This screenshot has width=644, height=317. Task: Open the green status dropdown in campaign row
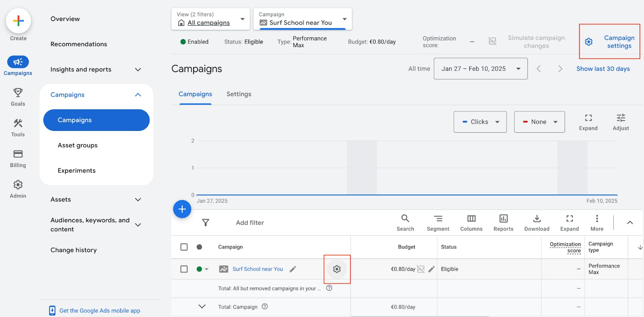pos(202,269)
